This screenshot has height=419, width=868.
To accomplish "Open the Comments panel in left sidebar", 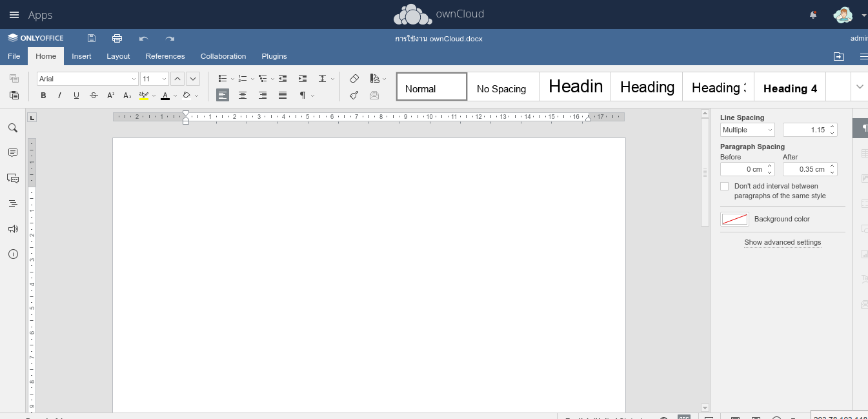I will pos(13,153).
